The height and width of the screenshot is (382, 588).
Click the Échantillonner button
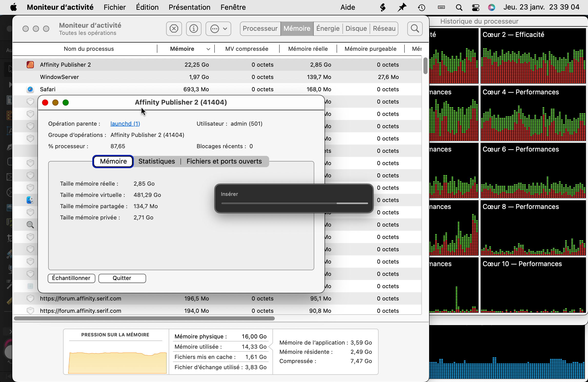click(x=71, y=278)
